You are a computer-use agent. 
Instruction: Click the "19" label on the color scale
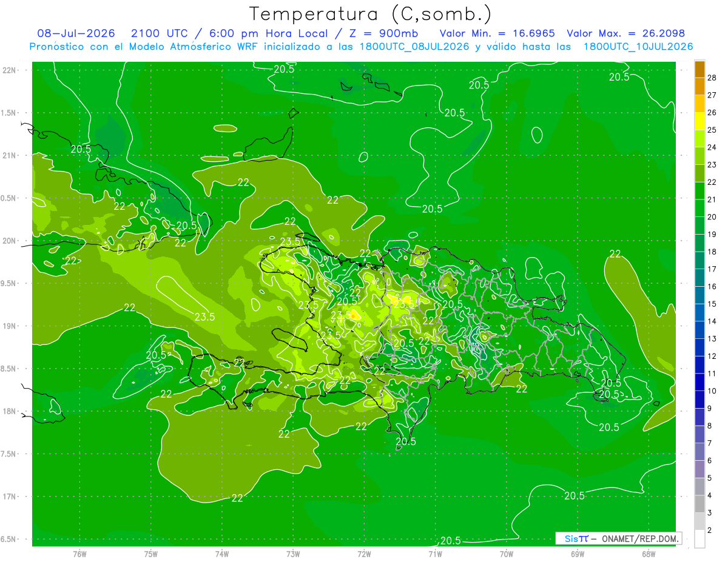point(712,234)
